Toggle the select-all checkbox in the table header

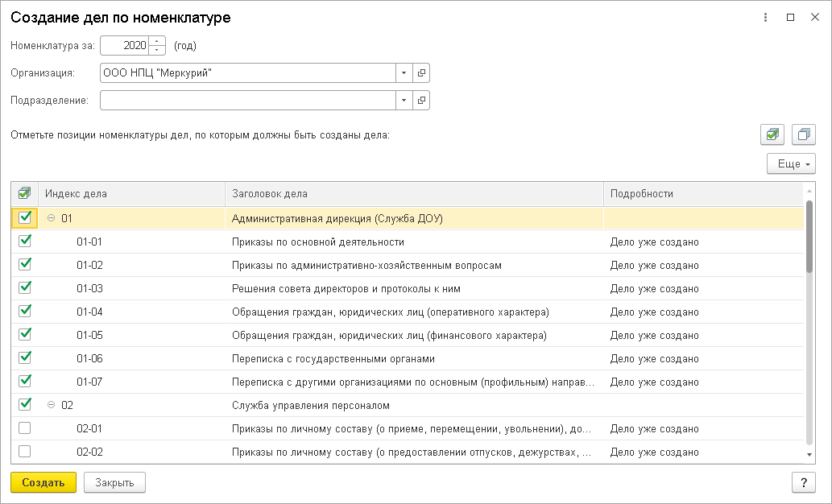pyautogui.click(x=23, y=193)
